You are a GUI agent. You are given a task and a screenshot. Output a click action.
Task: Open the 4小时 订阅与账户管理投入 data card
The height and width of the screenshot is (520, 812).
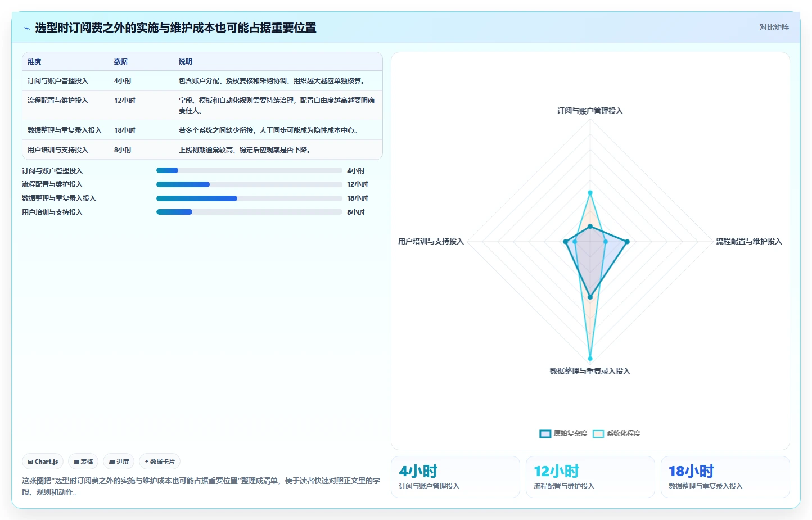455,477
